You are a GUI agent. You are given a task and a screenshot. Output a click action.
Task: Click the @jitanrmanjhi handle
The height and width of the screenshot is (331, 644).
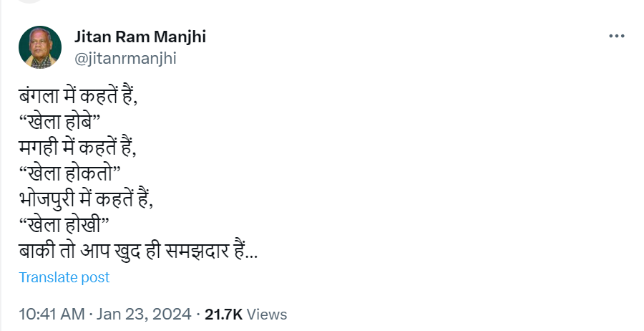pyautogui.click(x=125, y=59)
